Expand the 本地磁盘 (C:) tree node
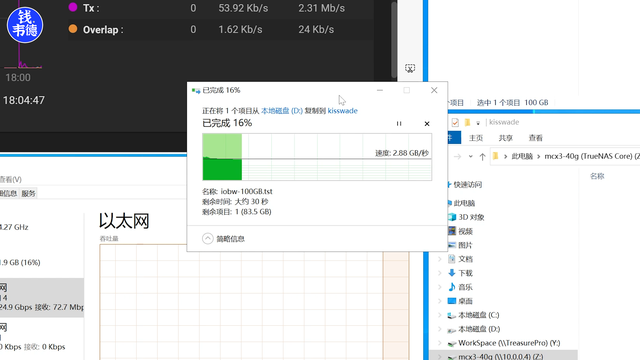 [440, 315]
